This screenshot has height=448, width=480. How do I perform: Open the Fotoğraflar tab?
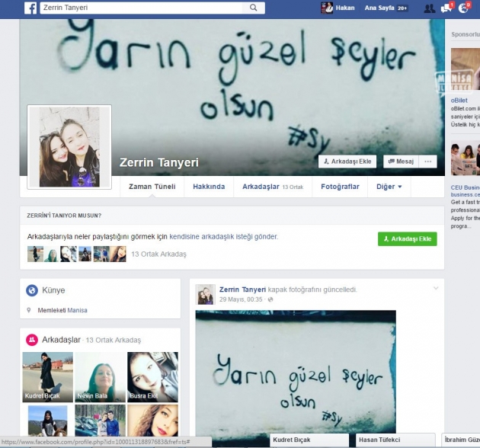point(340,187)
